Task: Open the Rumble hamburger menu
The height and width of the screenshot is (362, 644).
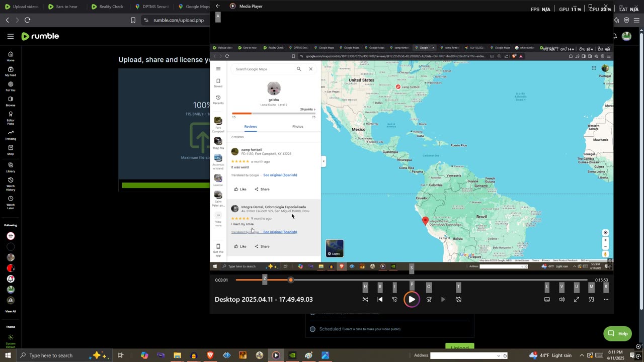Action: [x=11, y=36]
